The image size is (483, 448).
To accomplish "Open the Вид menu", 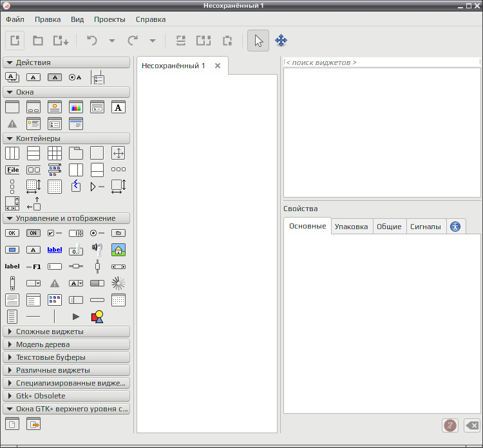I will [x=77, y=19].
